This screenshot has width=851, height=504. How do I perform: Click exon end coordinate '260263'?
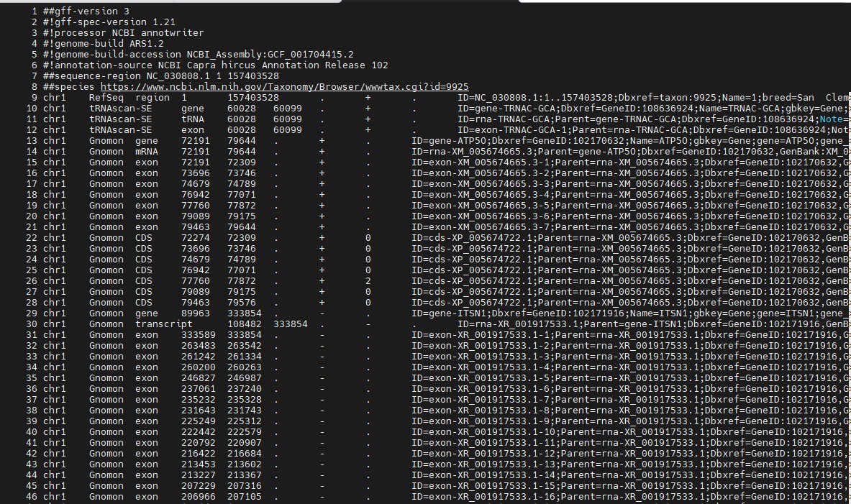pos(245,367)
